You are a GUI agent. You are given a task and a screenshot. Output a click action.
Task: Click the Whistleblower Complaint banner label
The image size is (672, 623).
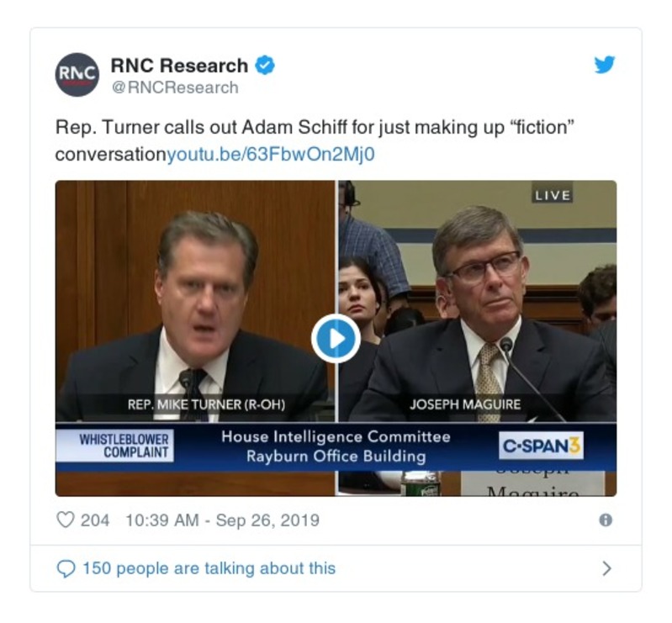[124, 446]
